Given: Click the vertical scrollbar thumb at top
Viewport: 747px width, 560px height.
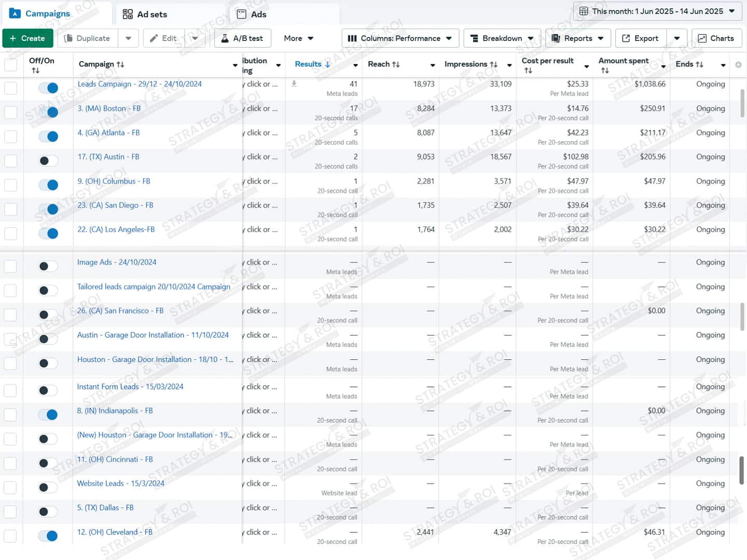Looking at the screenshot, I should click(742, 103).
